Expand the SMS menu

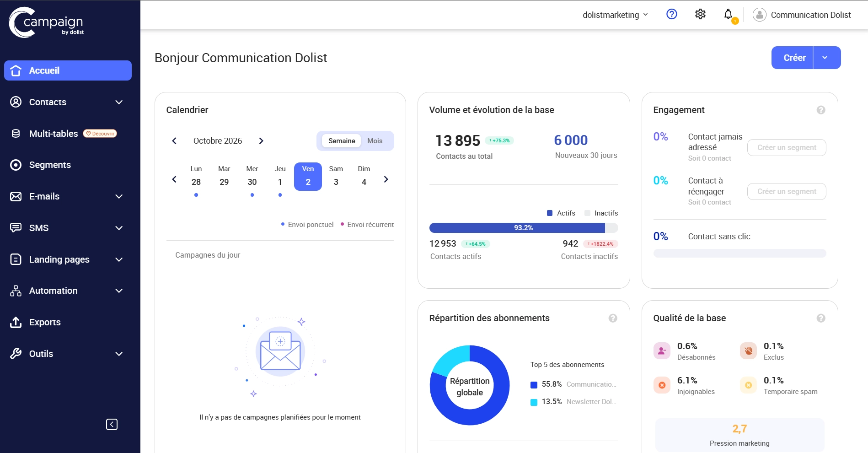click(x=119, y=228)
